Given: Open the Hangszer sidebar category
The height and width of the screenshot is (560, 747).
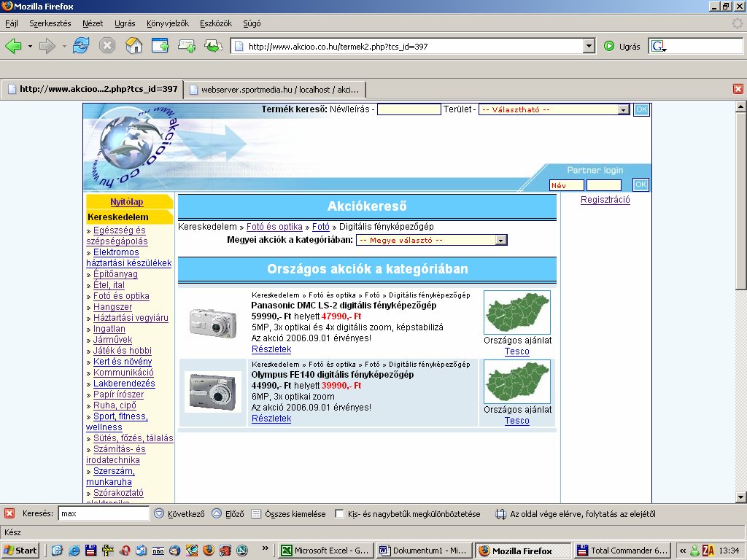Looking at the screenshot, I should (x=112, y=307).
